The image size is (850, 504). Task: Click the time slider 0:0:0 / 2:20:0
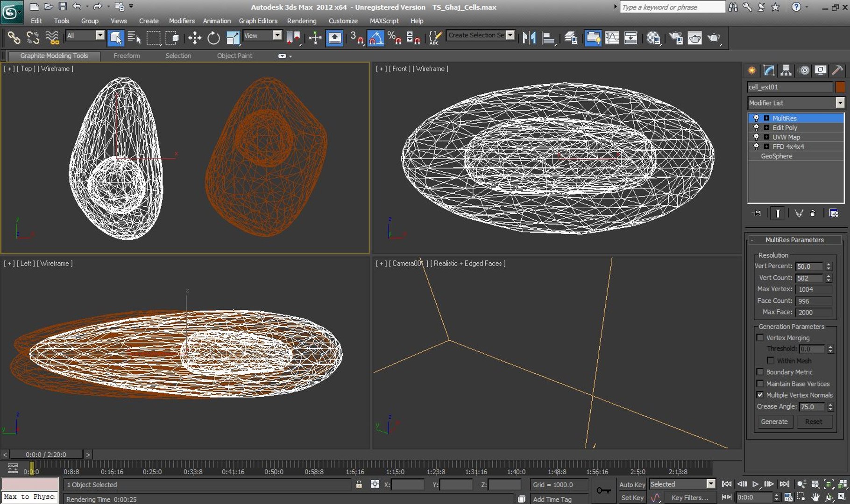coord(46,455)
